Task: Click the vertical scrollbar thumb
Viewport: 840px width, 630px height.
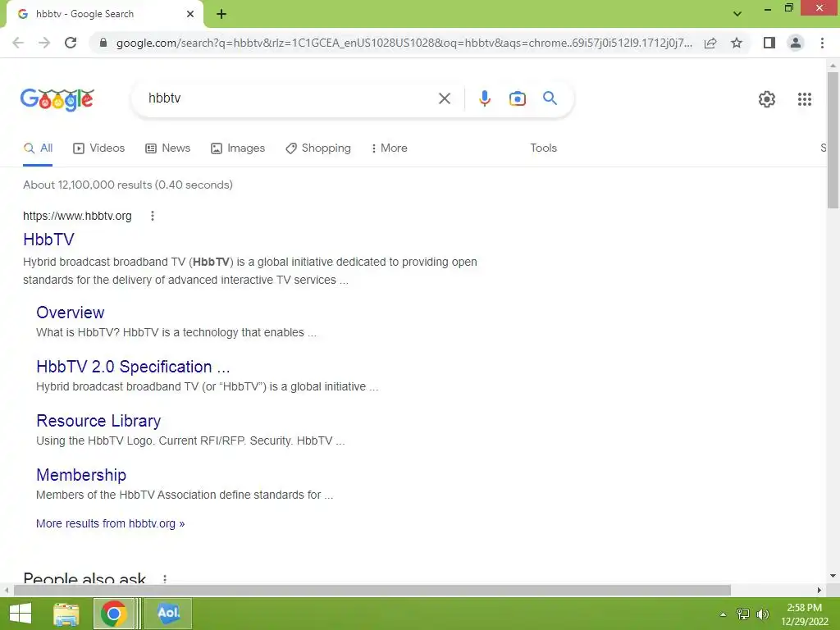Action: (x=833, y=139)
